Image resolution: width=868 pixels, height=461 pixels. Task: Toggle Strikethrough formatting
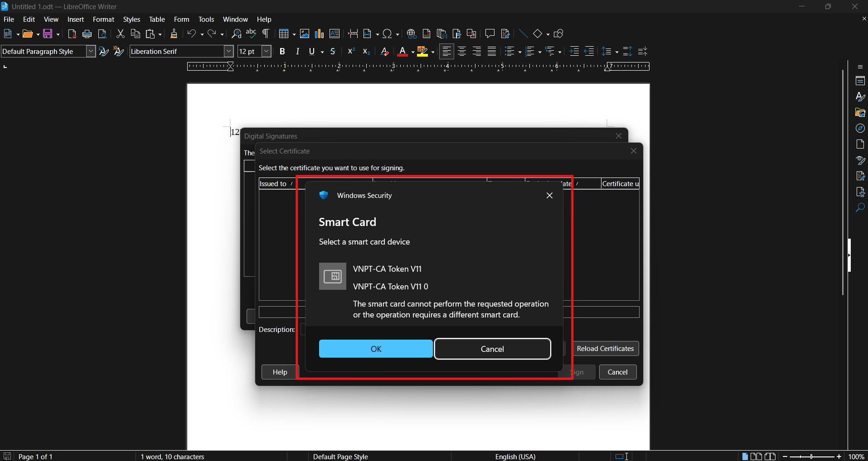[x=333, y=52]
